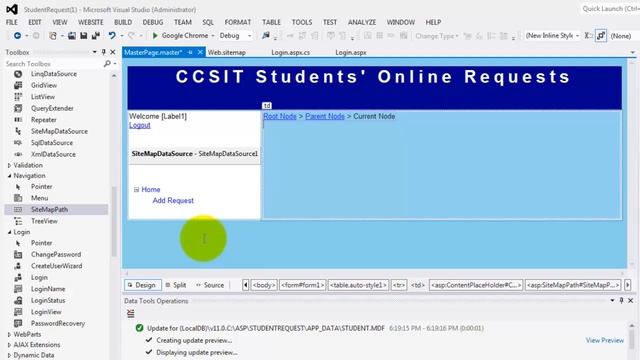This screenshot has width=640, height=360.
Task: Close the MasterPage.master tab
Action: point(200,52)
